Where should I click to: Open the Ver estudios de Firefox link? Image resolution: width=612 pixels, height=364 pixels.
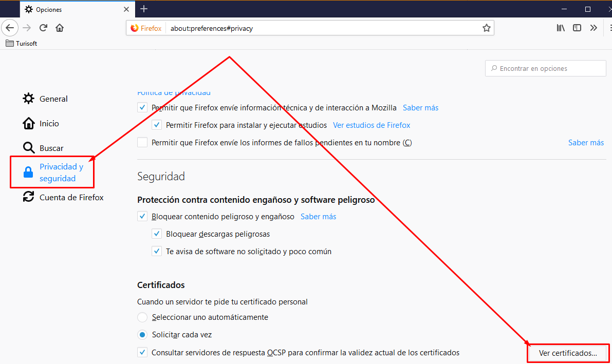click(x=372, y=125)
